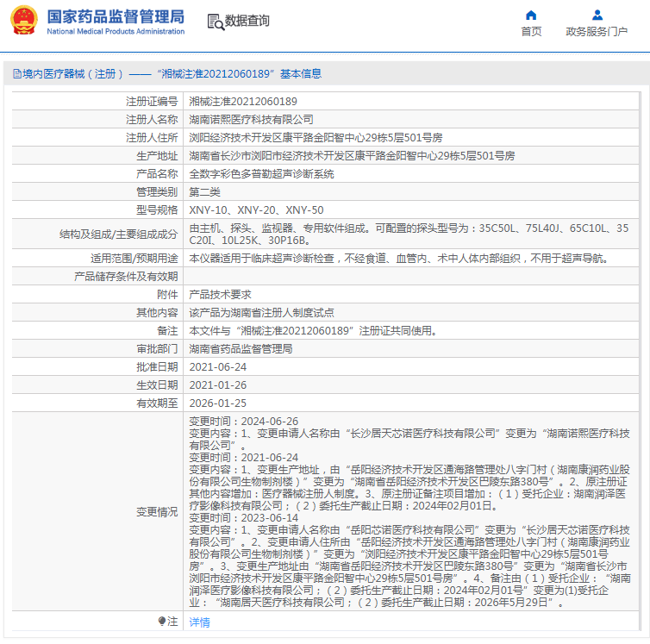The image size is (650, 644).
Task: Click the 政务服务门户 user icon
Action: [597, 16]
